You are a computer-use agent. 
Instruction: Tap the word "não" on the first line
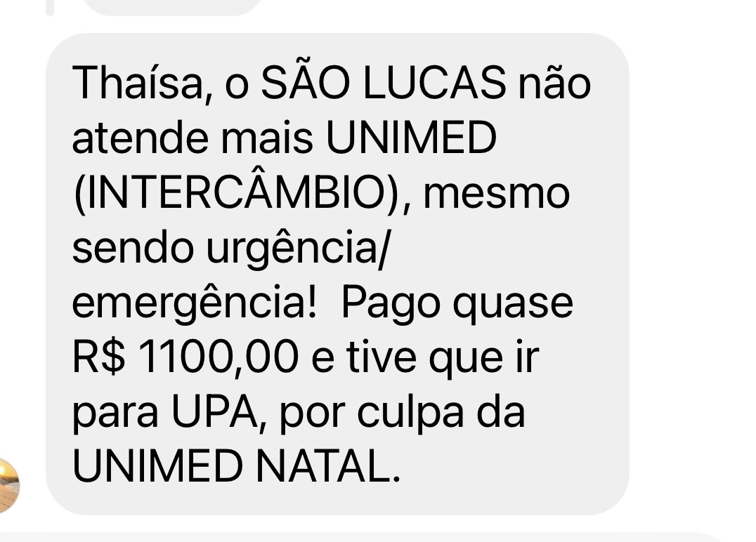pos(554,83)
